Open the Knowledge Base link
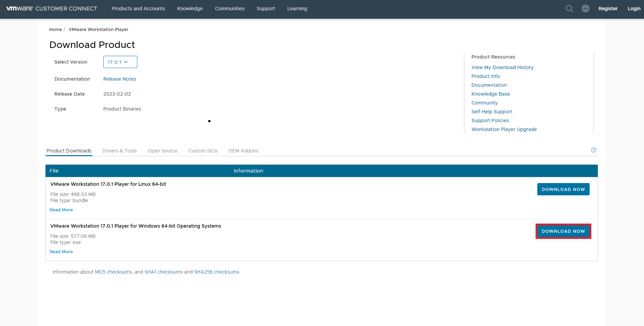644x326 pixels. click(x=490, y=94)
